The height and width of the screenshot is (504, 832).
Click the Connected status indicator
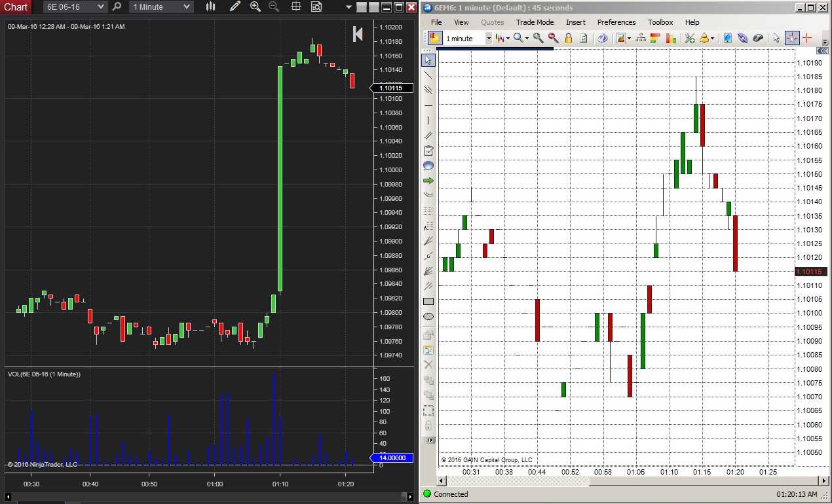[445, 494]
